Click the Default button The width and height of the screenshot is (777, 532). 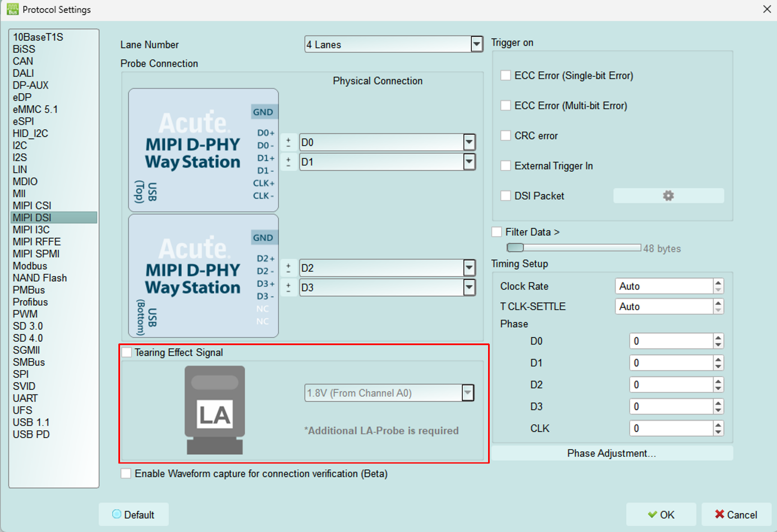[x=134, y=515]
